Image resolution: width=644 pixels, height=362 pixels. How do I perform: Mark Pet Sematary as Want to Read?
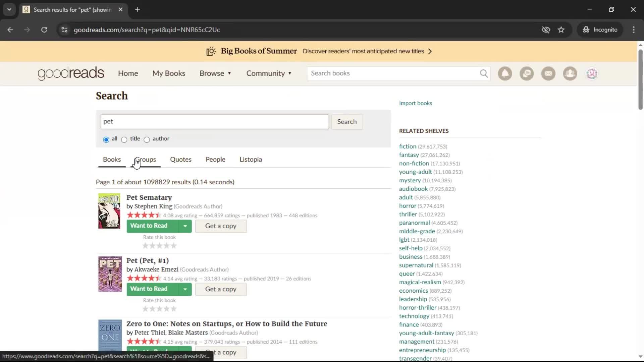(152, 226)
